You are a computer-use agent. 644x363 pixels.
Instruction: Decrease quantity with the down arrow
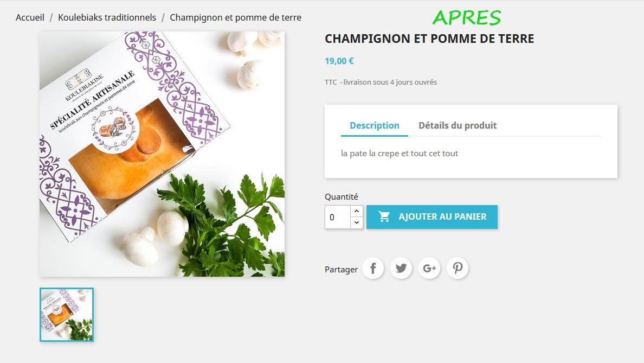(357, 222)
